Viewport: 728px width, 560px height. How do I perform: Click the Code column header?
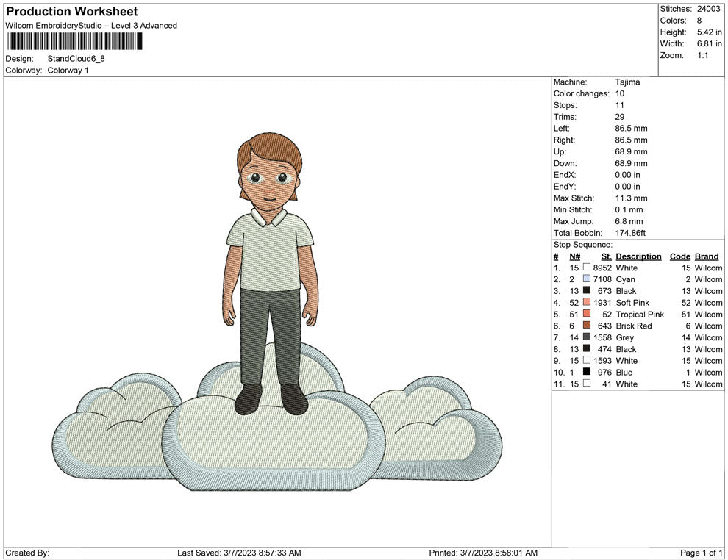pos(679,256)
